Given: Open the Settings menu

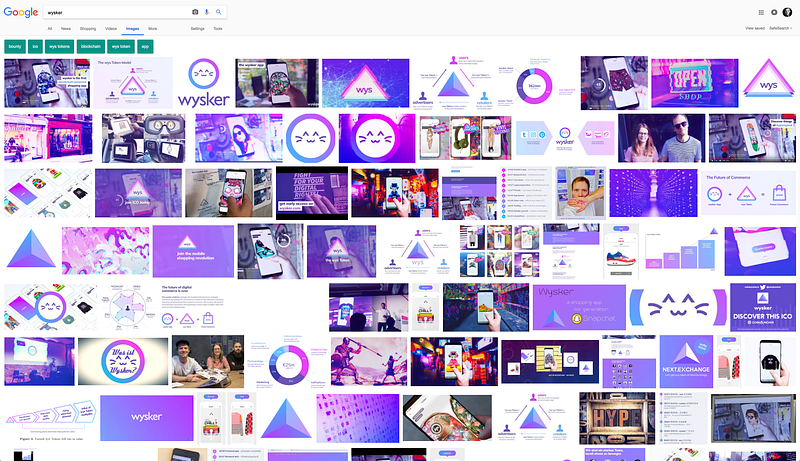Looking at the screenshot, I should click(197, 29).
